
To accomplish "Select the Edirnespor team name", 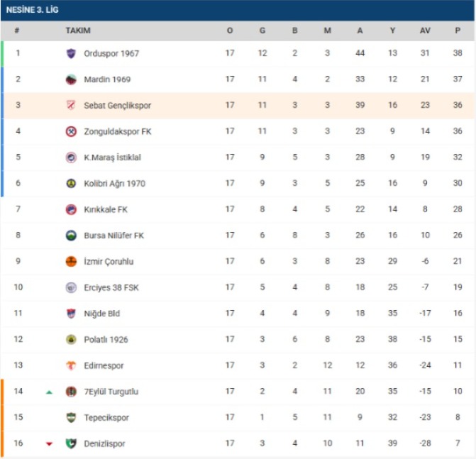I will click(104, 365).
